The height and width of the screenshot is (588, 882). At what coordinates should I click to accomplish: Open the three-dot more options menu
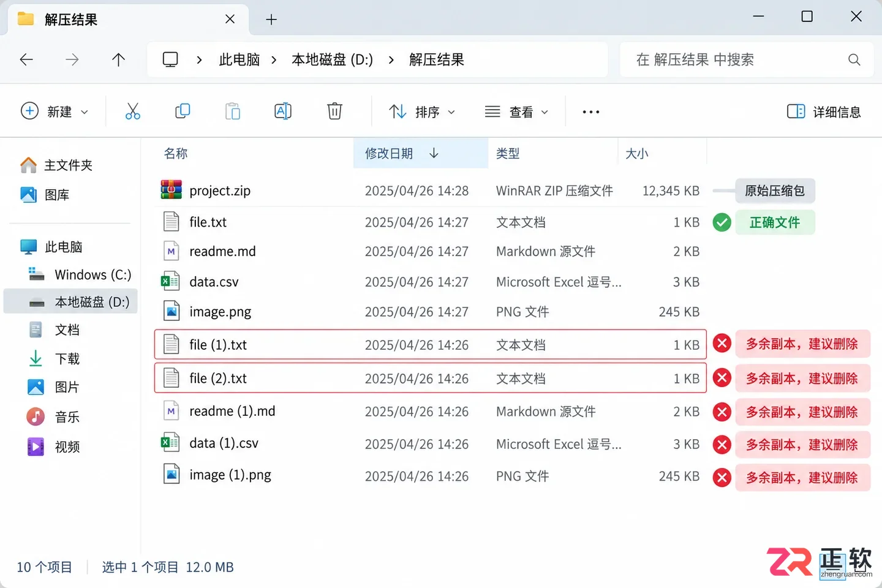coord(591,112)
